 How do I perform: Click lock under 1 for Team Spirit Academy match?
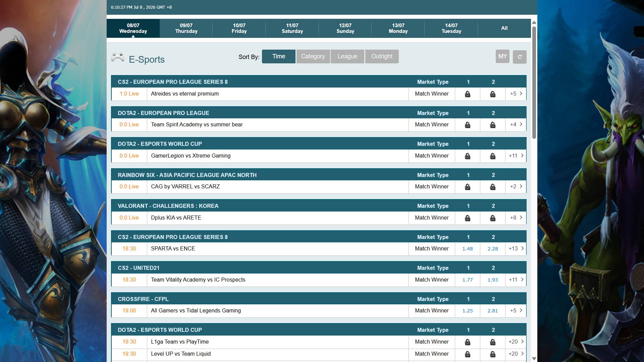(x=468, y=125)
